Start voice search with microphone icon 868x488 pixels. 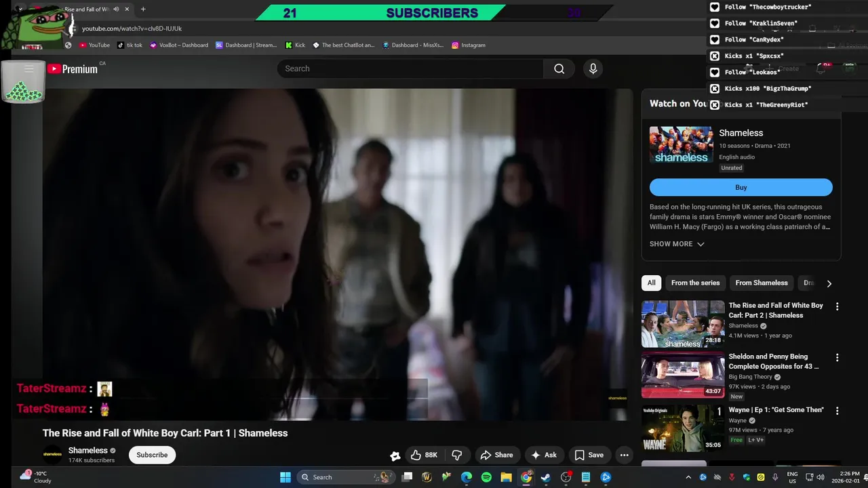point(593,68)
